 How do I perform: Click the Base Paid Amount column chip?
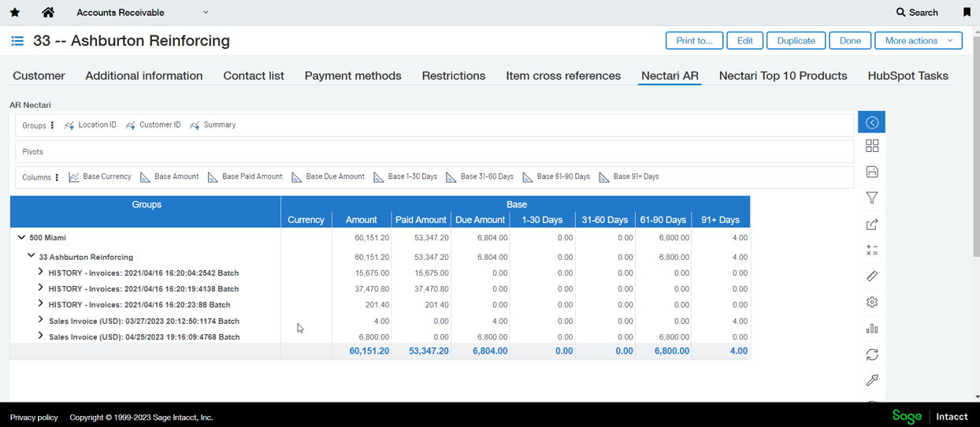(245, 177)
